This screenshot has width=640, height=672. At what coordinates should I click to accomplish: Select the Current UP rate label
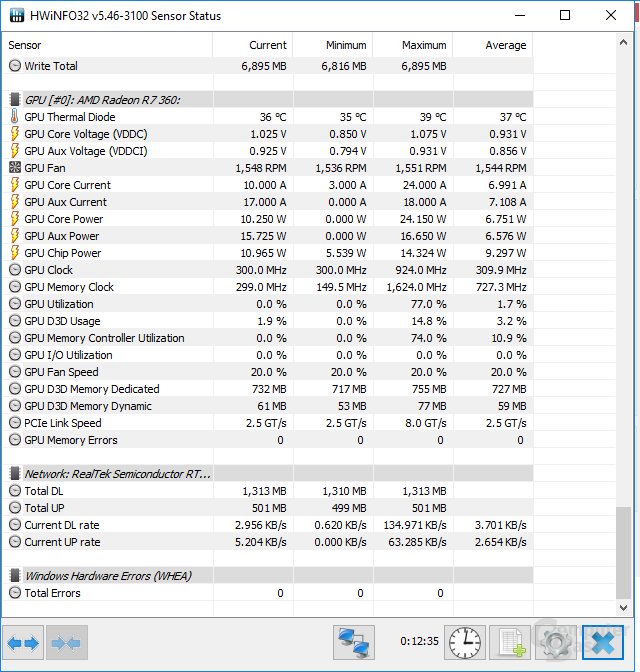pos(62,542)
